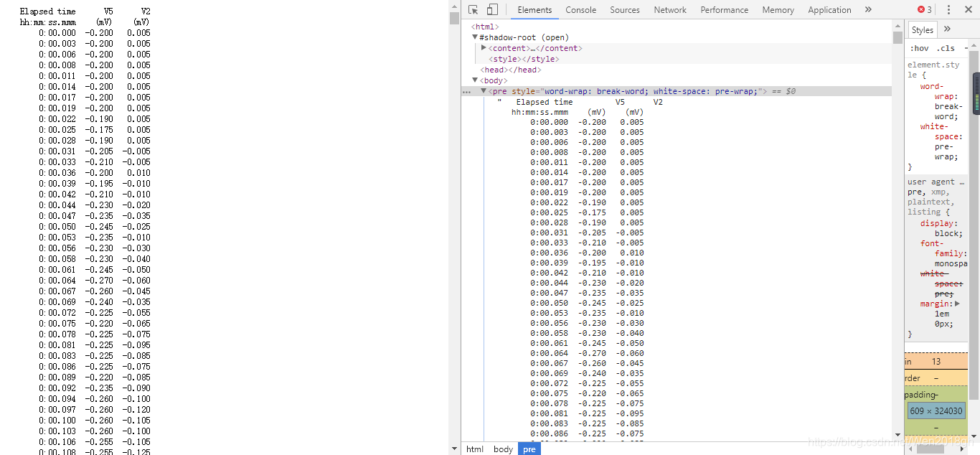Switch to the Network tab
The width and height of the screenshot is (980, 455).
point(670,10)
